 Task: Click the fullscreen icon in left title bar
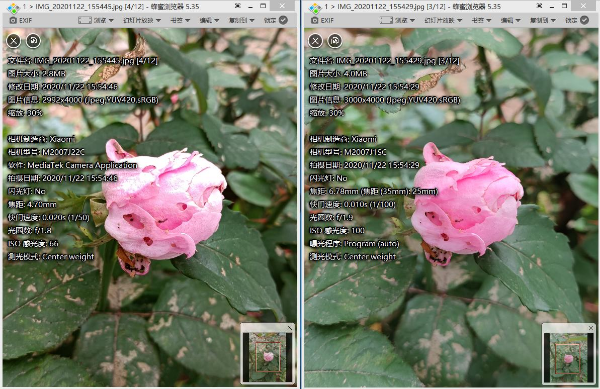237,6
